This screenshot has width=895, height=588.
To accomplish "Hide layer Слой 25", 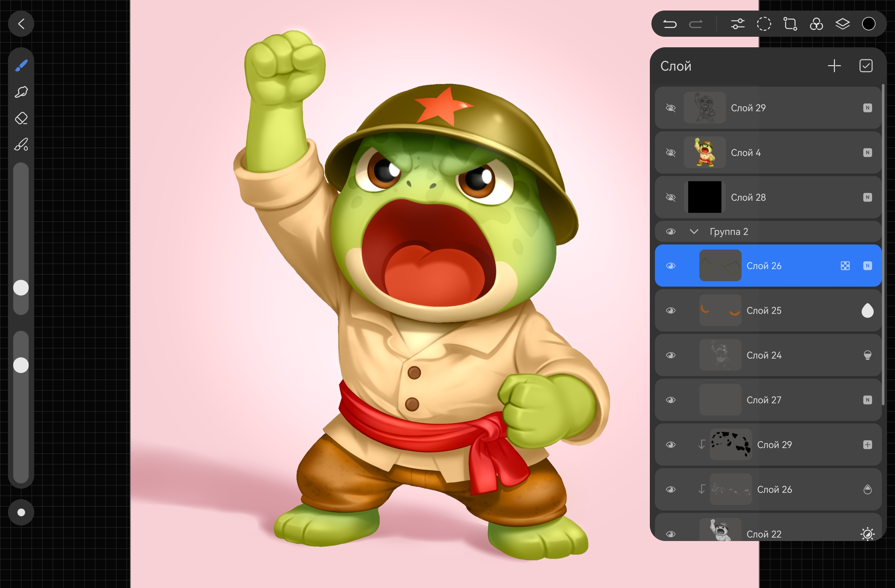I will click(671, 311).
